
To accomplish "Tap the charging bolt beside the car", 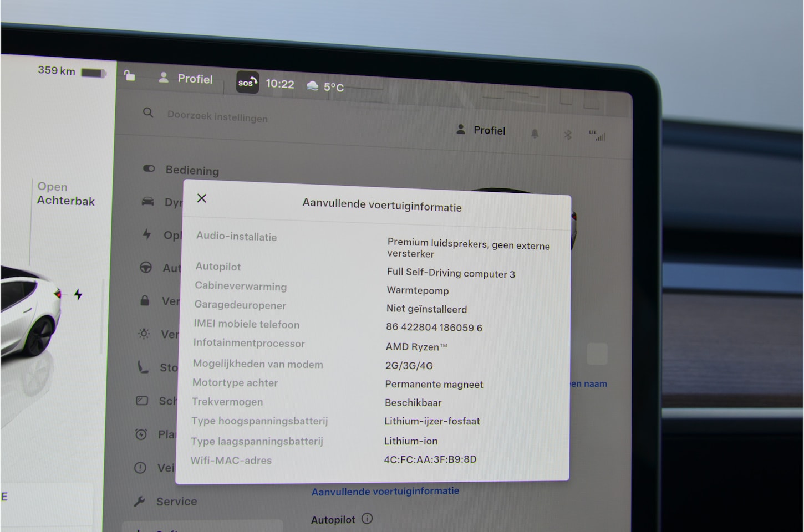I will point(78,294).
